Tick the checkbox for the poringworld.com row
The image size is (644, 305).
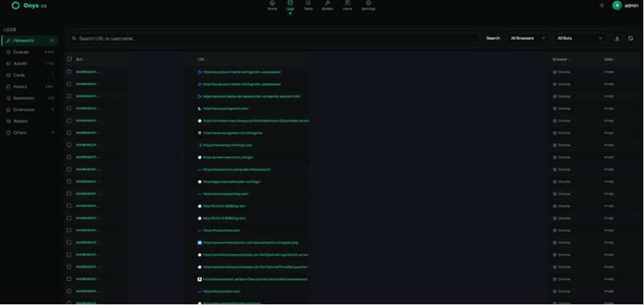69,108
